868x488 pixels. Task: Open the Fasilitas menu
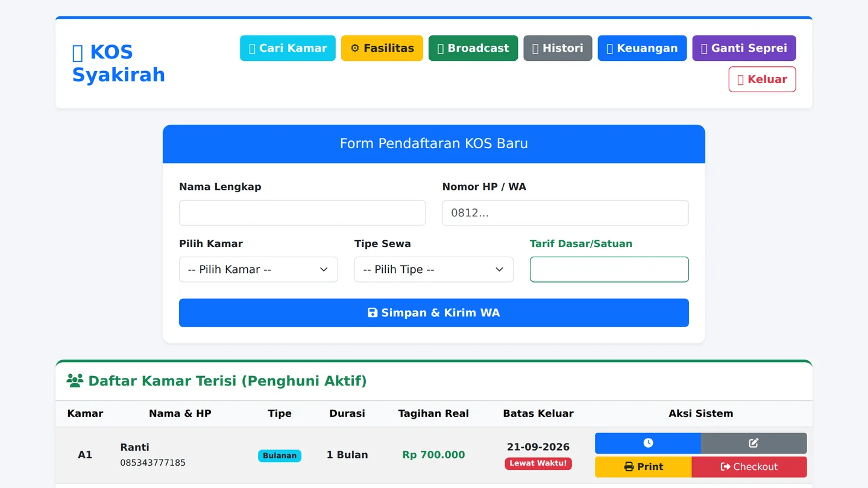coord(382,48)
